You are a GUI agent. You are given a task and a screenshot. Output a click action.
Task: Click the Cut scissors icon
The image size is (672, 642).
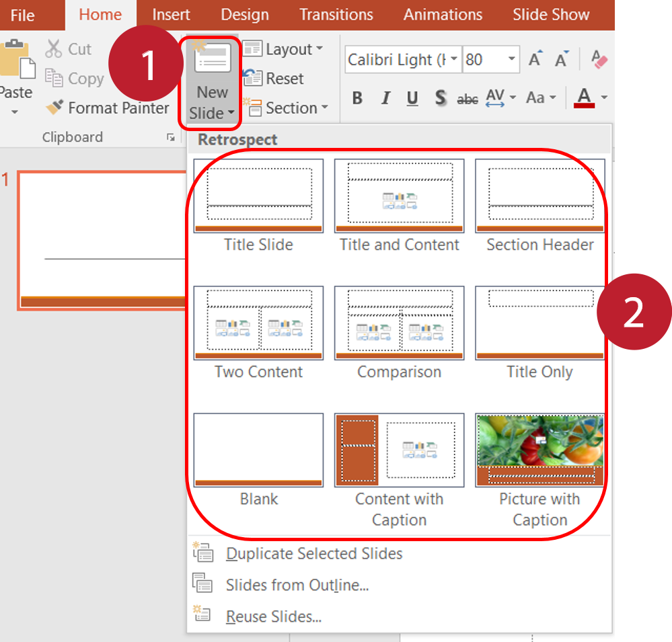point(54,49)
